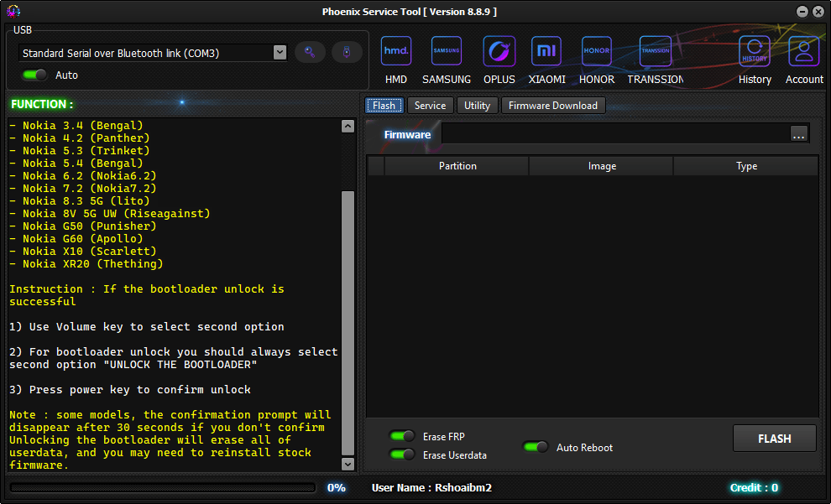The width and height of the screenshot is (831, 504).
Task: Toggle the Erase Userdata switch
Action: coord(402,455)
